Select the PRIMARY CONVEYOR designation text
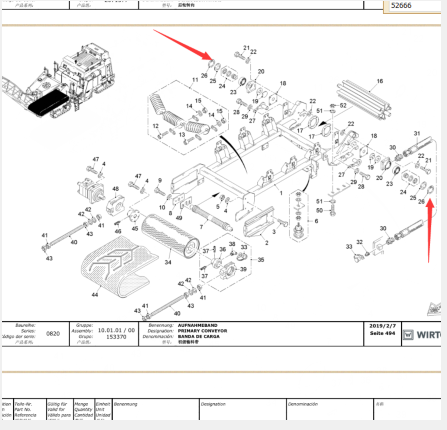The height and width of the screenshot is (430, 447). pyautogui.click(x=202, y=331)
